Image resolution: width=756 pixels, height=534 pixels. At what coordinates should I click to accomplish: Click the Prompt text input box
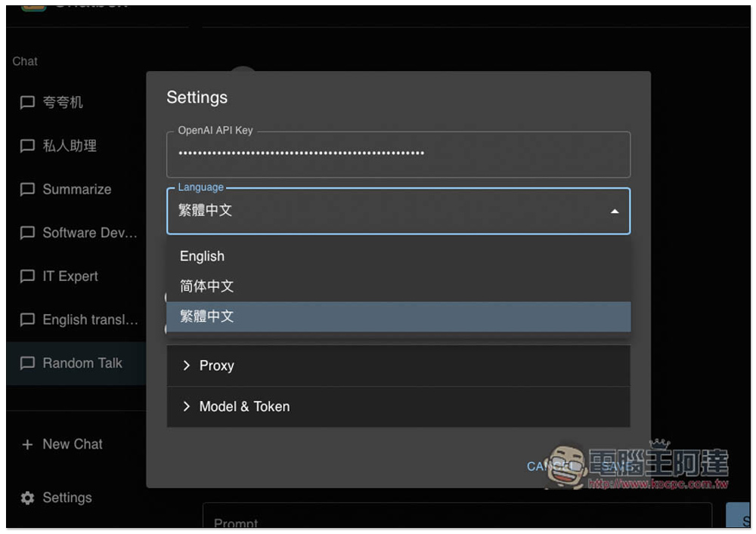tap(457, 516)
